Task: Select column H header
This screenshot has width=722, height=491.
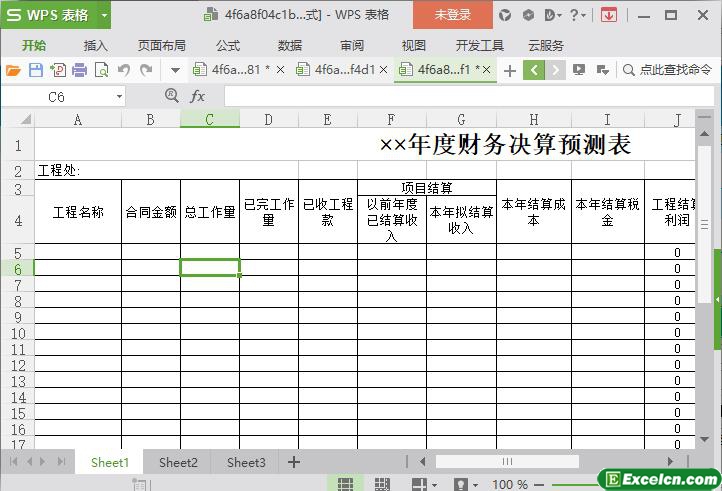Action: (x=534, y=120)
